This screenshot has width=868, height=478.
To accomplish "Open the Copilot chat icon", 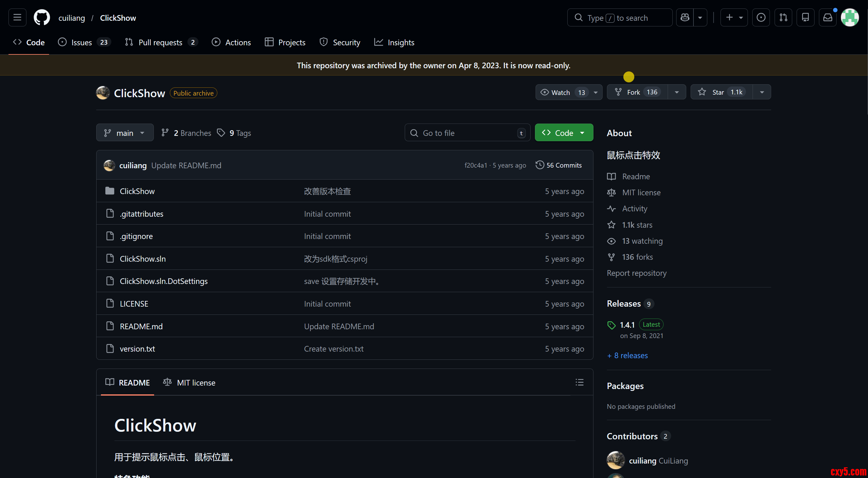I will point(685,18).
